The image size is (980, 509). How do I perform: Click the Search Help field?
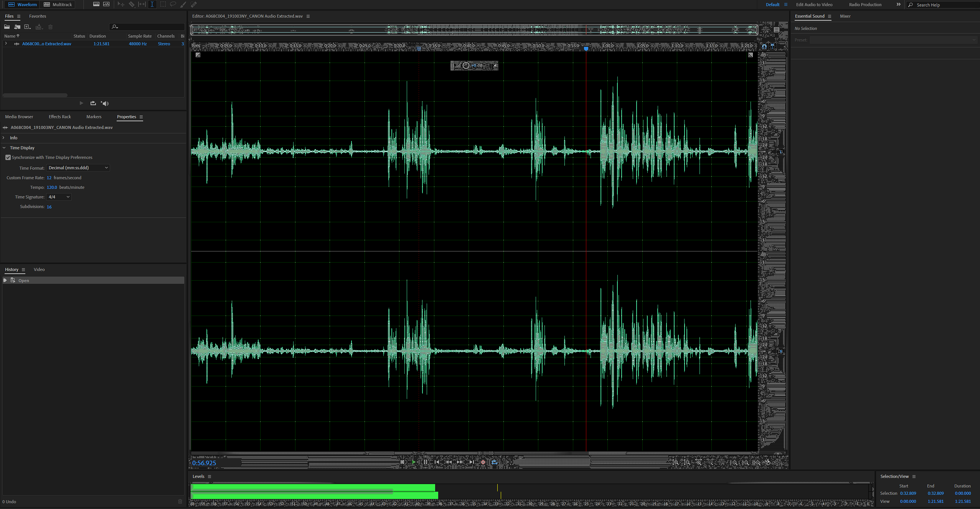(944, 5)
